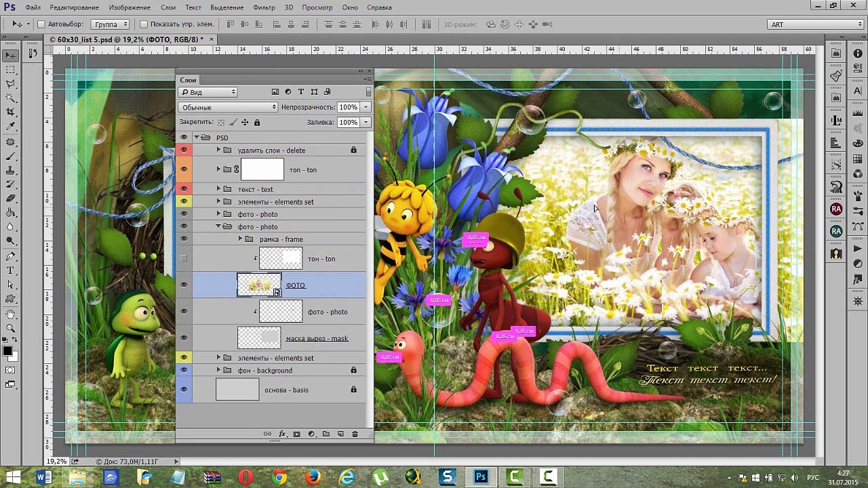The height and width of the screenshot is (488, 868).
Task: Show the hidden тон - ton clipped layer
Action: (x=184, y=258)
